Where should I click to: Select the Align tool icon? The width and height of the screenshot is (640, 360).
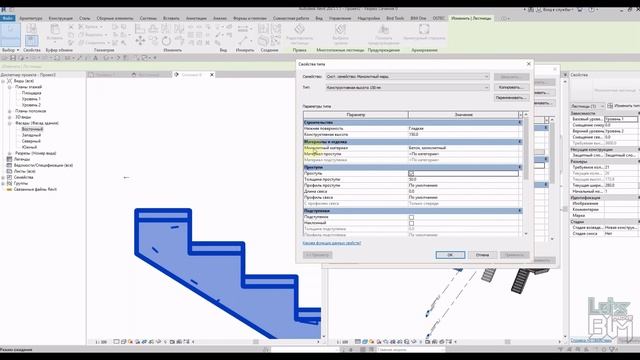point(140,29)
